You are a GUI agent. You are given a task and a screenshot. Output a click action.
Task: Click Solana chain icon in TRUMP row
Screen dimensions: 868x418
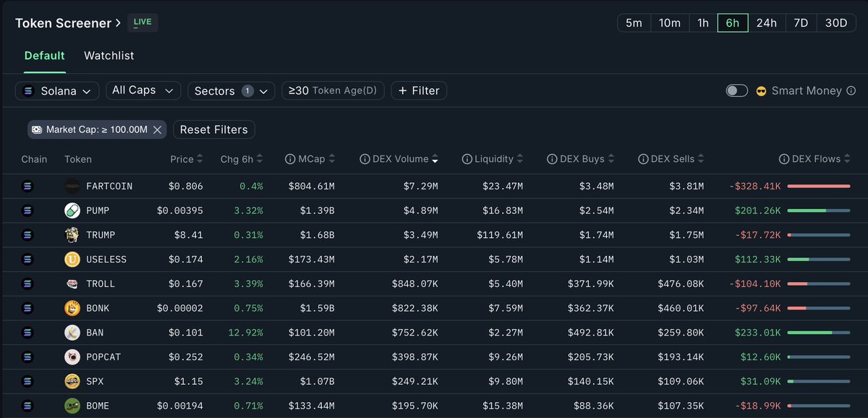click(28, 235)
